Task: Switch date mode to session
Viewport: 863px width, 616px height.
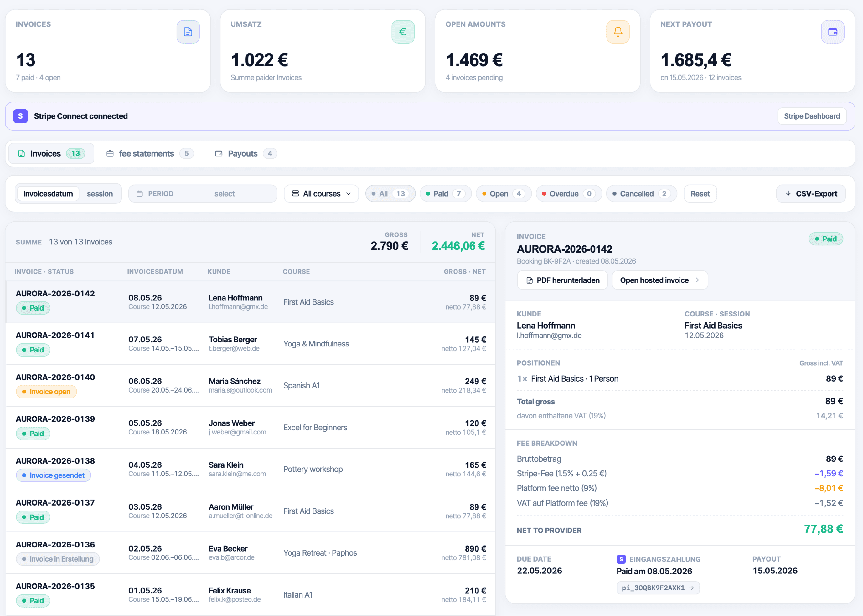Action: pos(100,194)
